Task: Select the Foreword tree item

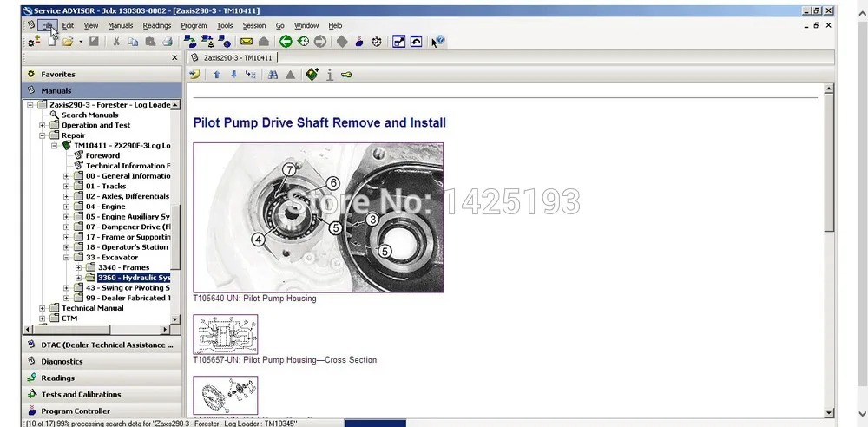Action: [x=102, y=155]
